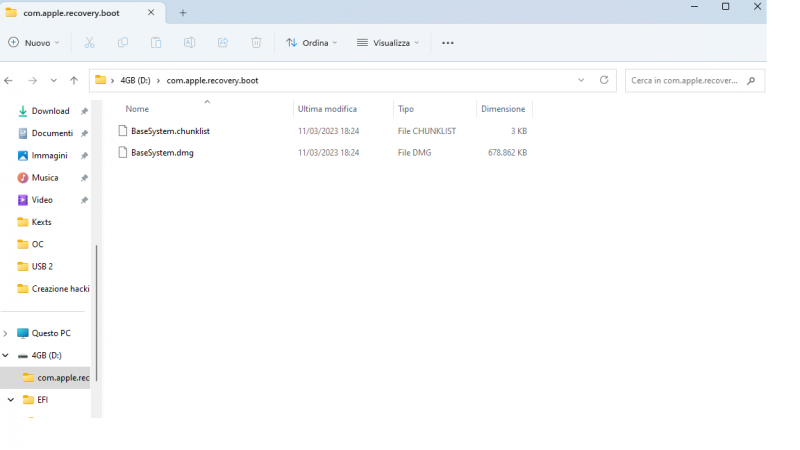The image size is (800, 450).
Task: Click the Copy icon in toolbar
Action: [123, 43]
